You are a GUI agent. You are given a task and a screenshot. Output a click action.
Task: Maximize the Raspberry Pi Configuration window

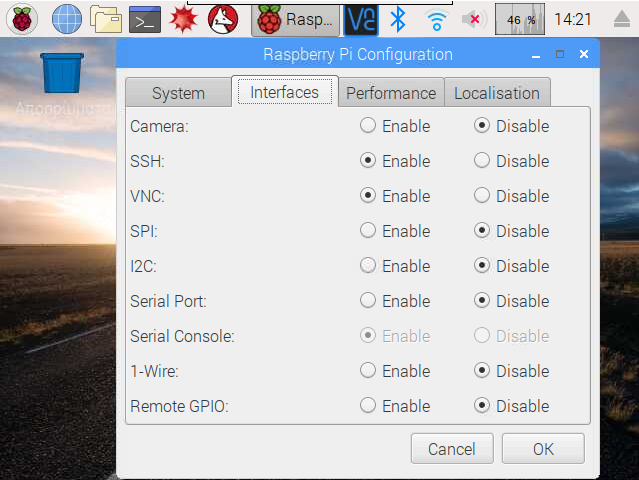coord(560,54)
